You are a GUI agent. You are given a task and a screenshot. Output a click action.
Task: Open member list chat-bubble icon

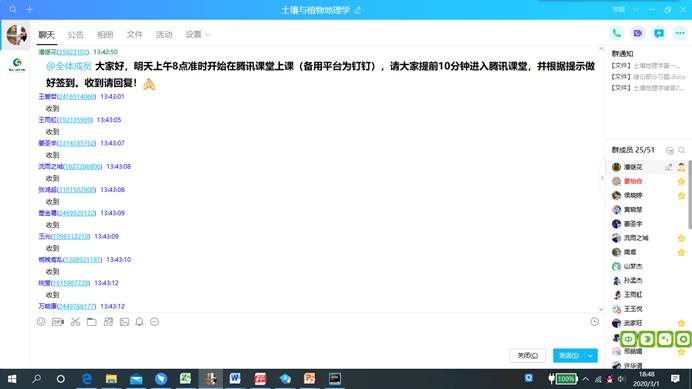(669, 151)
